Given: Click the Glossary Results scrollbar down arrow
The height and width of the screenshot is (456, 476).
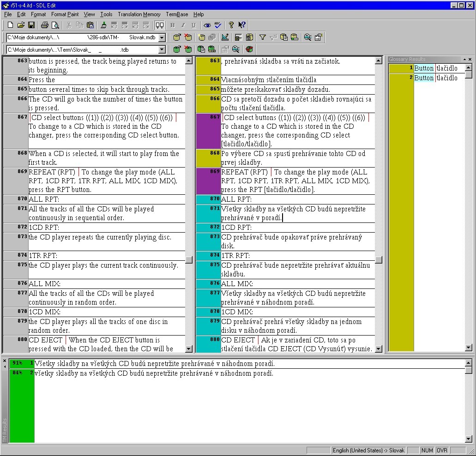Looking at the screenshot, I should 469,348.
